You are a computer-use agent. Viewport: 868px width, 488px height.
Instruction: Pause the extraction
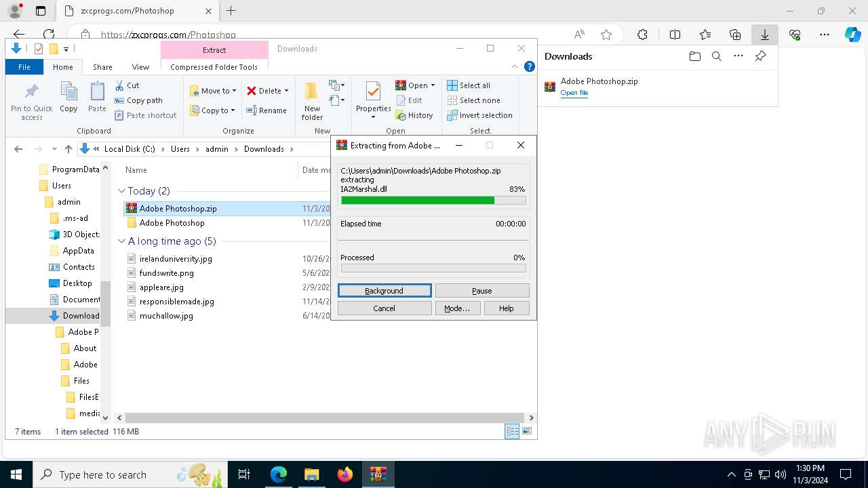(482, 290)
